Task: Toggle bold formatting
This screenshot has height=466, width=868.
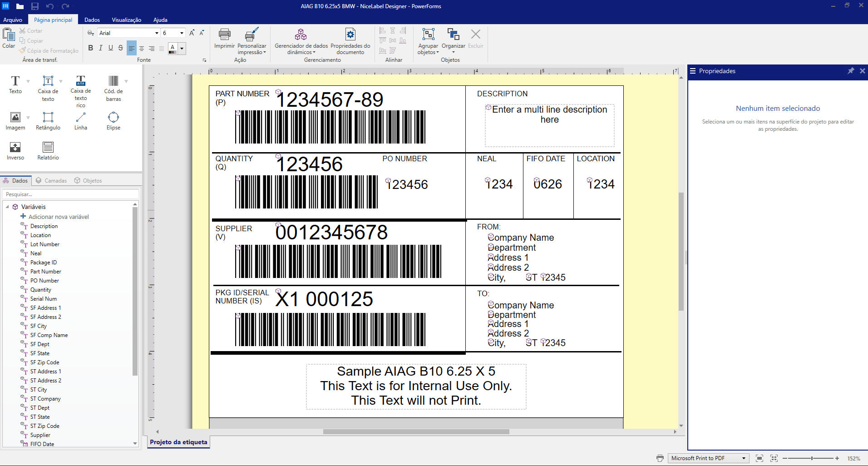Action: [90, 48]
